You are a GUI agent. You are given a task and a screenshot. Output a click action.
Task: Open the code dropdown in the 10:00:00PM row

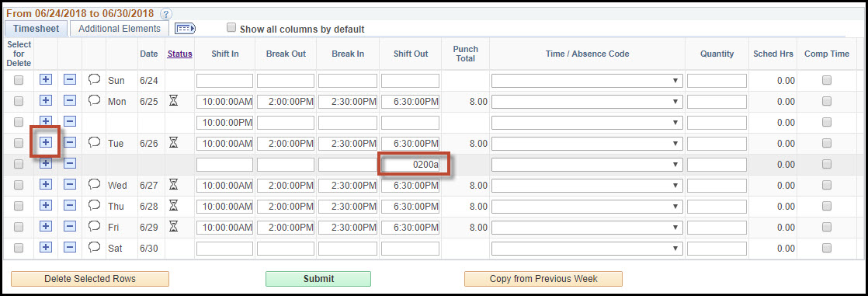pyautogui.click(x=587, y=123)
